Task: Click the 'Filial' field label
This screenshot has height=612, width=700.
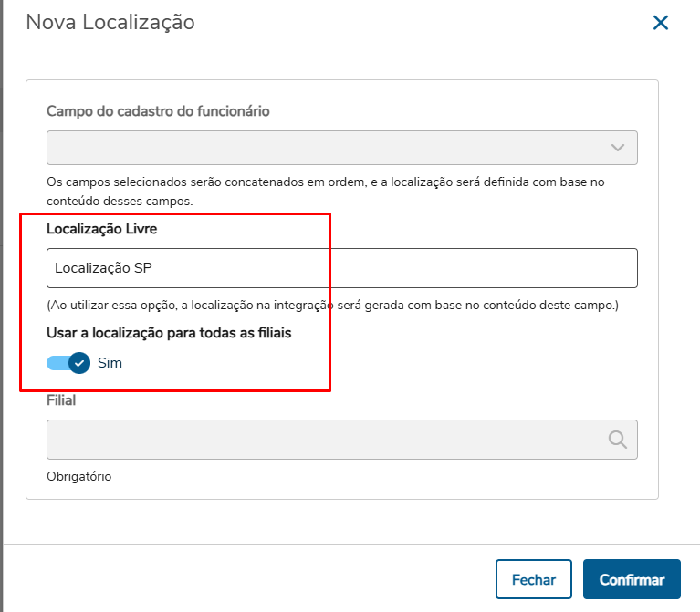Action: point(61,399)
